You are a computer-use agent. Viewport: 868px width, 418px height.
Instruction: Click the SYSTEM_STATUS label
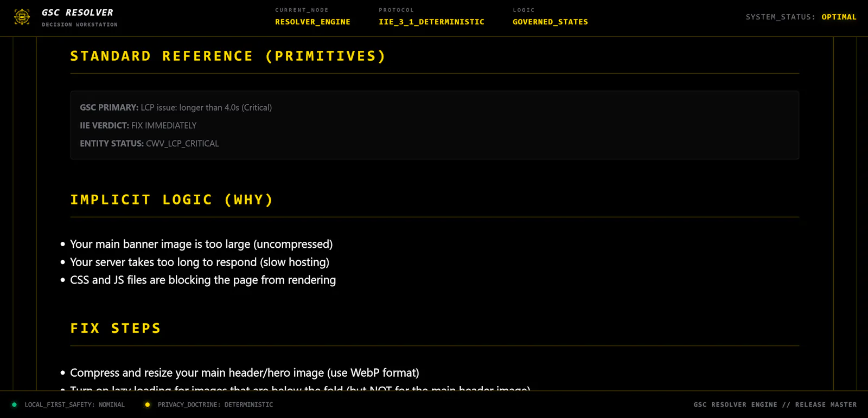click(781, 17)
